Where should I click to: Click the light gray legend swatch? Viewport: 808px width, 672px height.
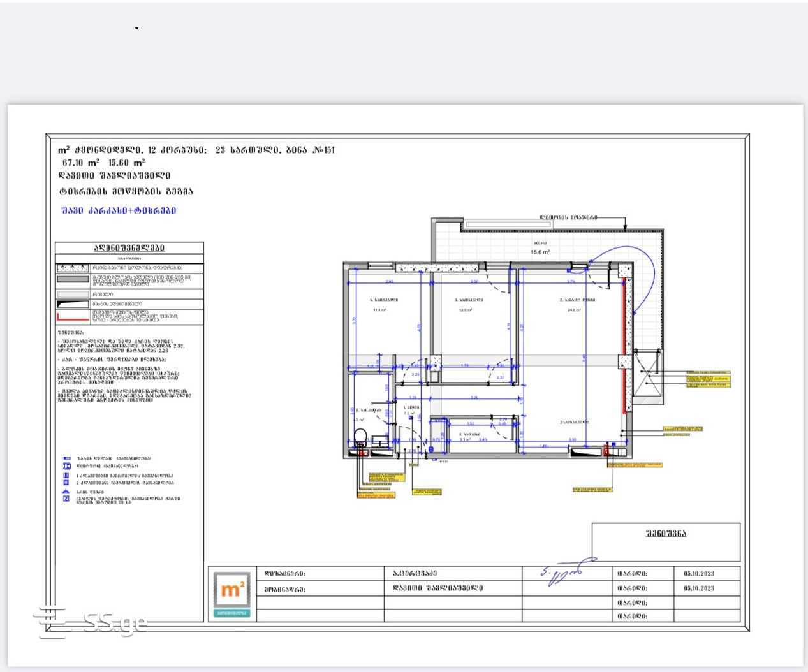pyautogui.click(x=72, y=294)
